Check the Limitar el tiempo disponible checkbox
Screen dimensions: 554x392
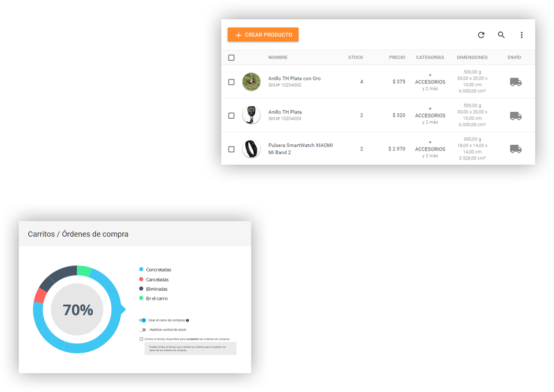(141, 339)
